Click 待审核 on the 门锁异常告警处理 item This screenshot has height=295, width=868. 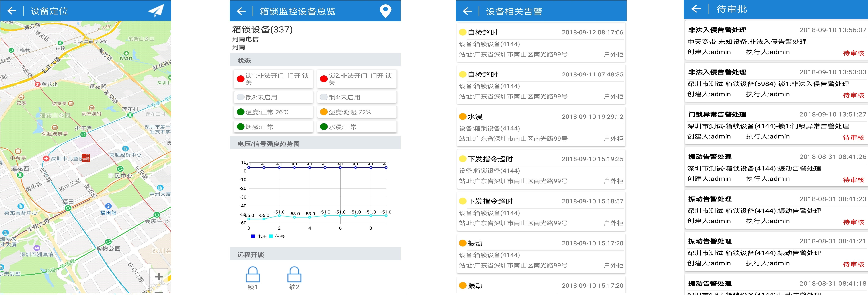(x=853, y=137)
